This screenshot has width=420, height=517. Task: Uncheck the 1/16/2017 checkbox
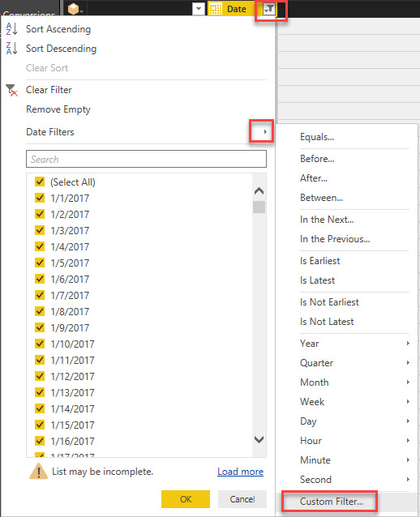coord(40,441)
